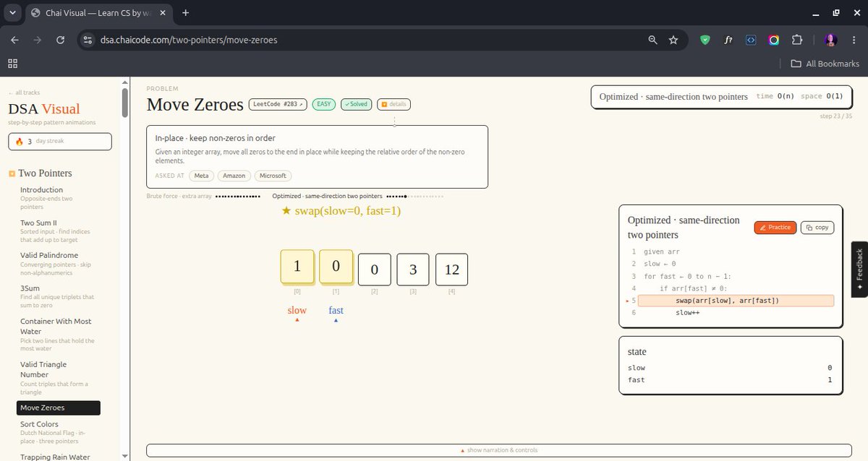Open the Chrome profile avatar
The width and height of the screenshot is (868, 461).
[x=830, y=40]
